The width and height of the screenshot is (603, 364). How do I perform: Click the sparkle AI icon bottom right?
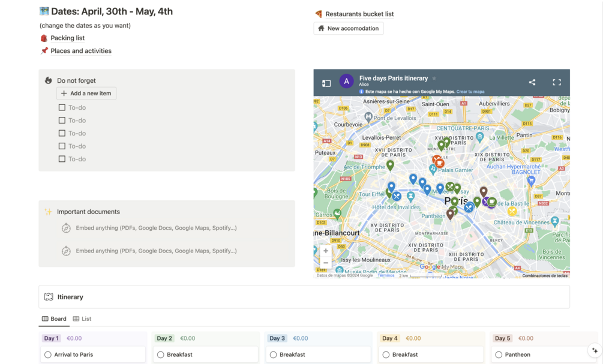(595, 351)
